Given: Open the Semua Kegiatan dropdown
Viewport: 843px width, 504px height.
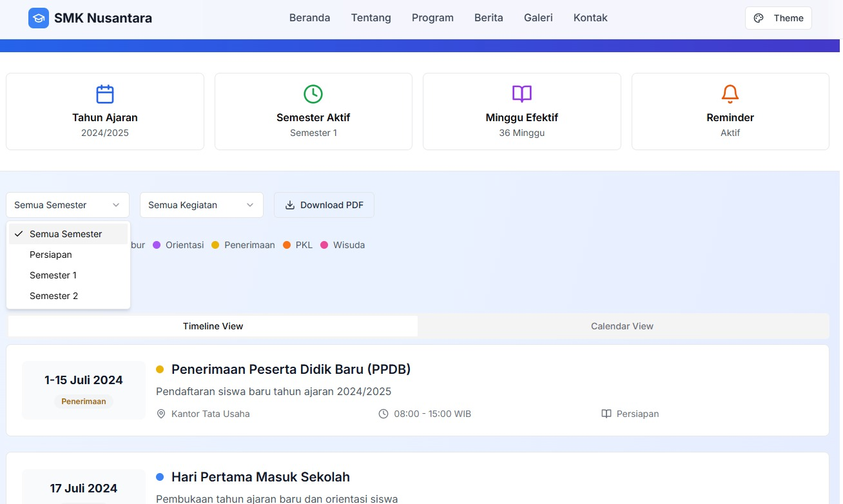Looking at the screenshot, I should (x=201, y=205).
